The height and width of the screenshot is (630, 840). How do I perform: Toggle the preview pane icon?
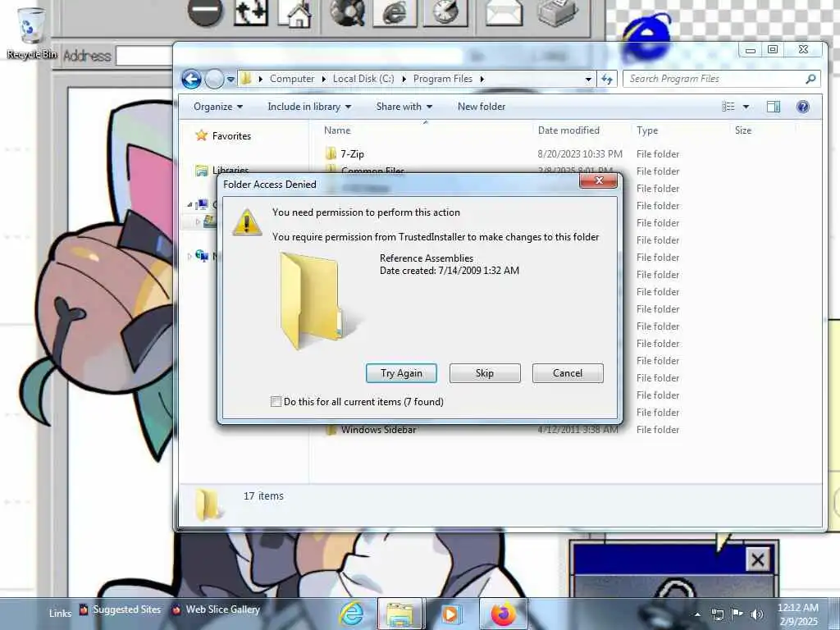click(773, 107)
